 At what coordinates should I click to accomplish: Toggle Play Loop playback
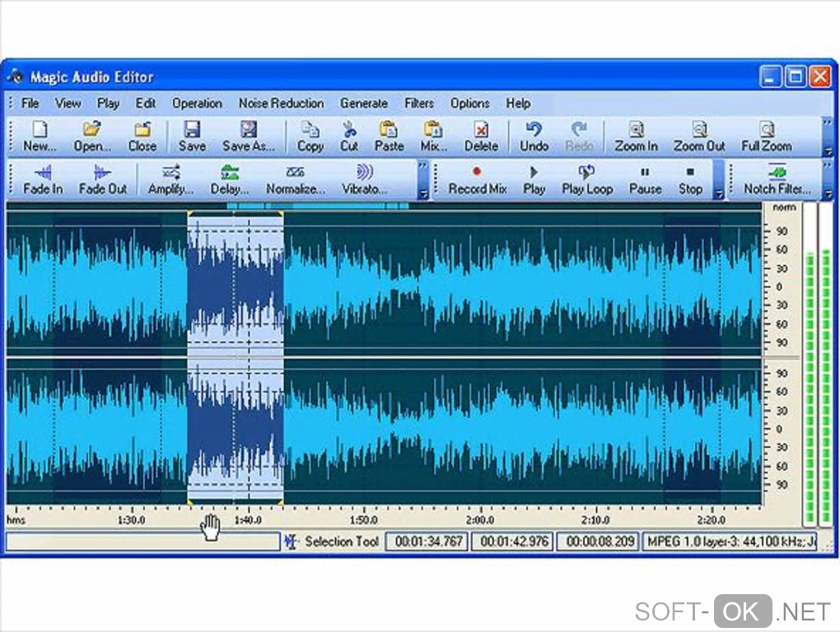click(587, 173)
